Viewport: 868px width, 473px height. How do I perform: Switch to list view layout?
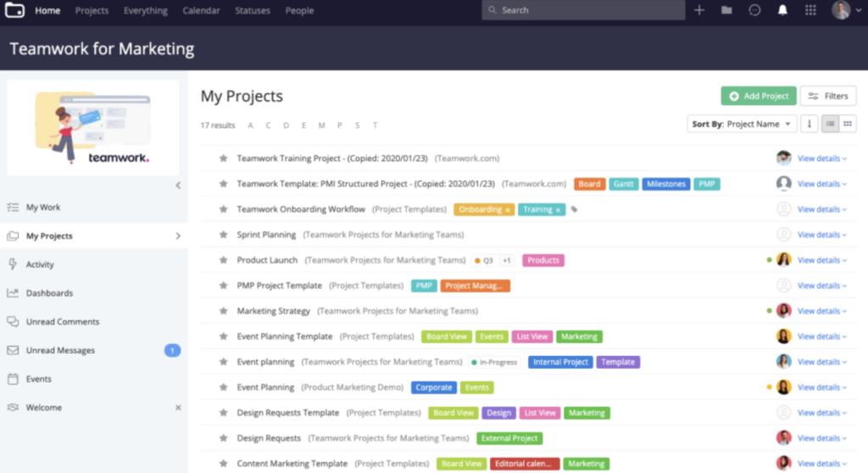click(x=831, y=124)
